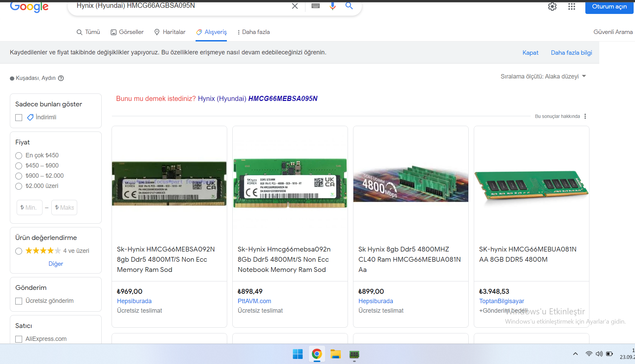635x364 pixels.
Task: Select the ₺450 – ₺900 price range
Action: (x=19, y=166)
